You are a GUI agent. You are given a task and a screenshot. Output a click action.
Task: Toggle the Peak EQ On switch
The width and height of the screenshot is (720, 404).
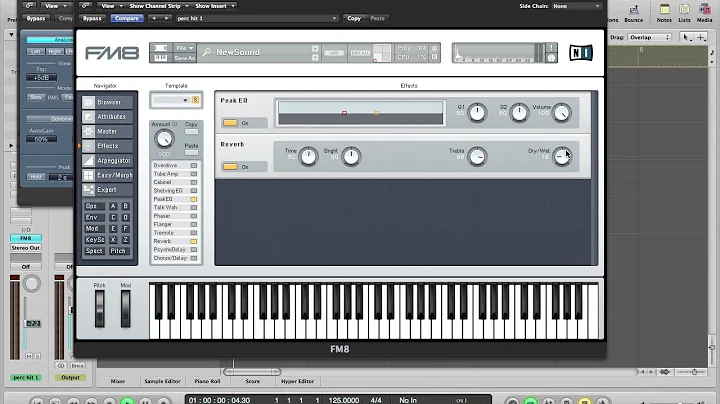tap(231, 123)
